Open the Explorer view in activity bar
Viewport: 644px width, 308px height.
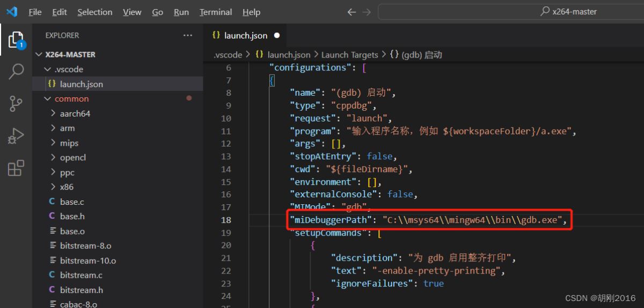[x=16, y=40]
